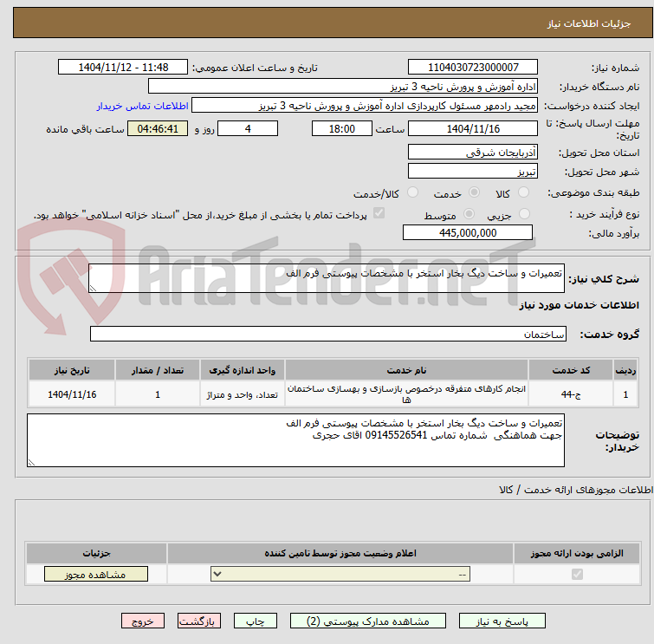Viewport: 654px width, 644px height.
Task: Click the شماره نیاز number field
Action: coord(473,68)
